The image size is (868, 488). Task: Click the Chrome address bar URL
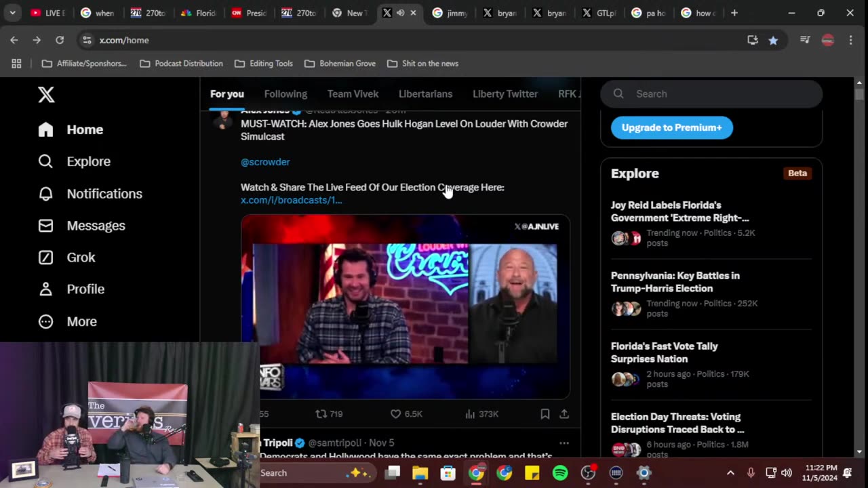point(124,40)
